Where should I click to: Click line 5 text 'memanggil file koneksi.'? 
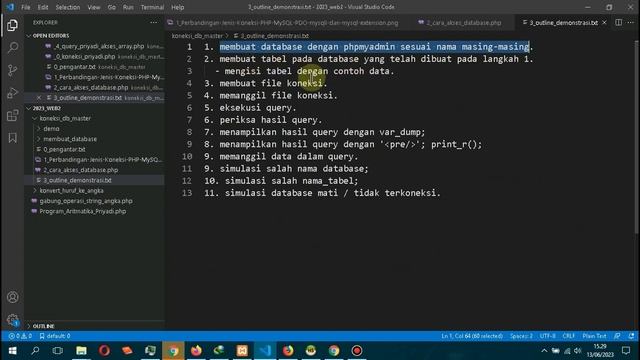pyautogui.click(x=279, y=96)
